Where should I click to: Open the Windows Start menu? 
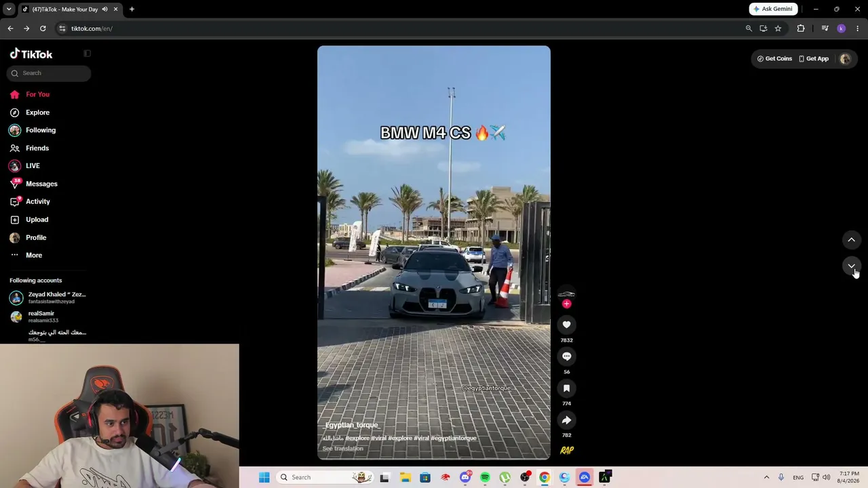coord(264,477)
